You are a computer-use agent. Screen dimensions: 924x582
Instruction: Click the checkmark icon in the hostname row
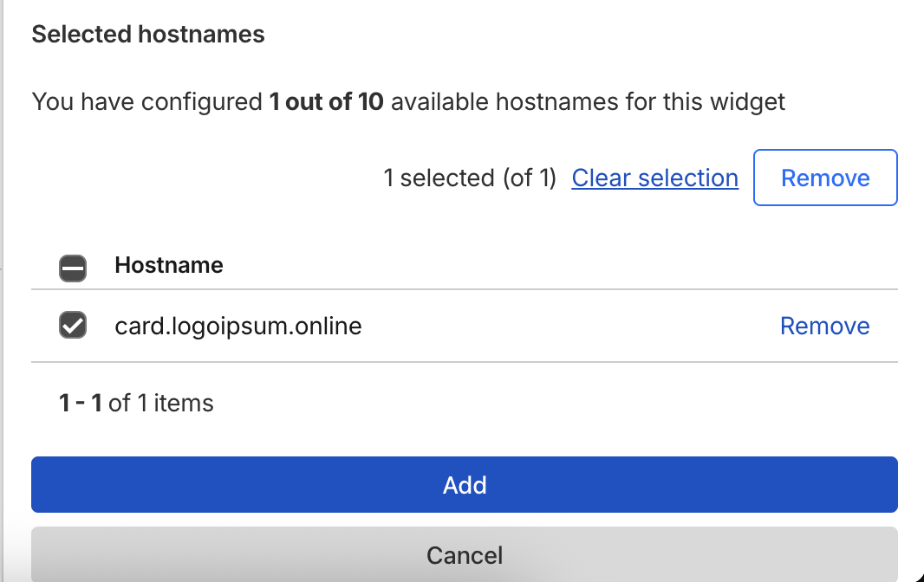pos(73,326)
